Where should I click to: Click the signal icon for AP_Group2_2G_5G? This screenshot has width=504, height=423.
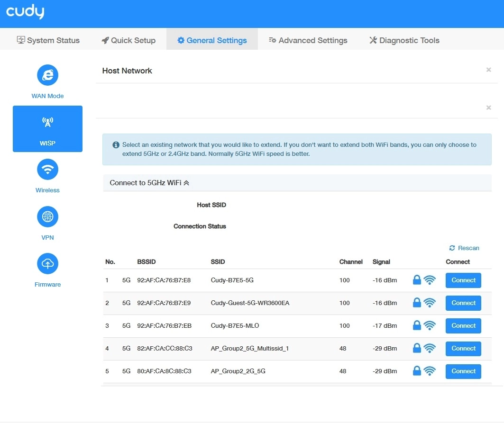click(x=430, y=371)
